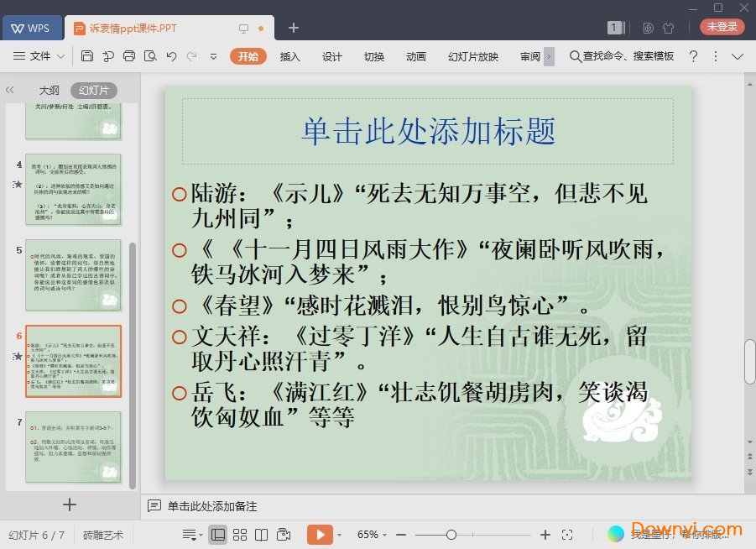
Task: Switch to slide sorter view
Action: pos(240,535)
